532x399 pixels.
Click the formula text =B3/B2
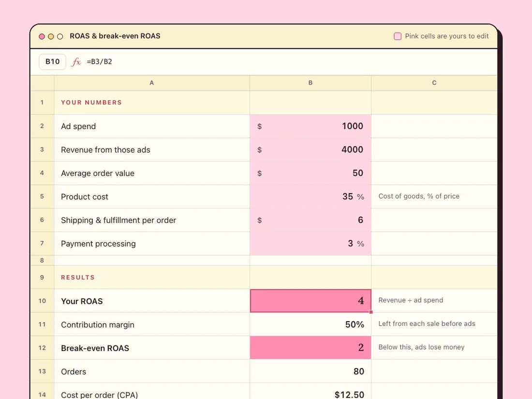pyautogui.click(x=100, y=62)
